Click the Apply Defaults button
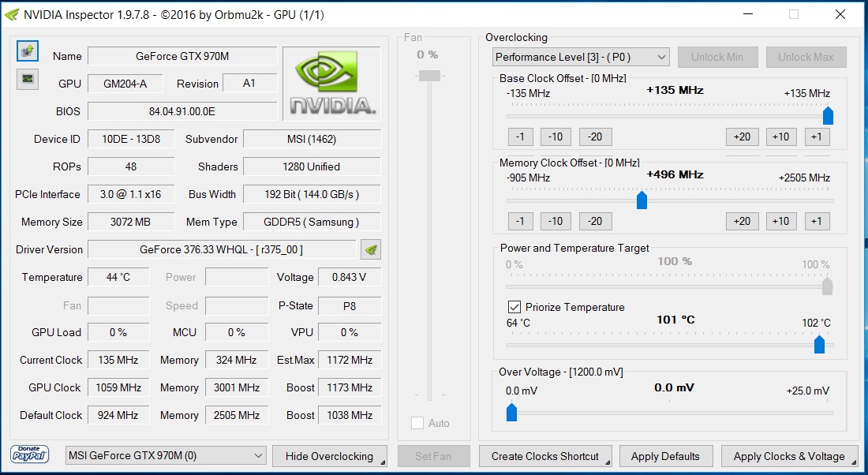The image size is (868, 475). pyautogui.click(x=665, y=456)
